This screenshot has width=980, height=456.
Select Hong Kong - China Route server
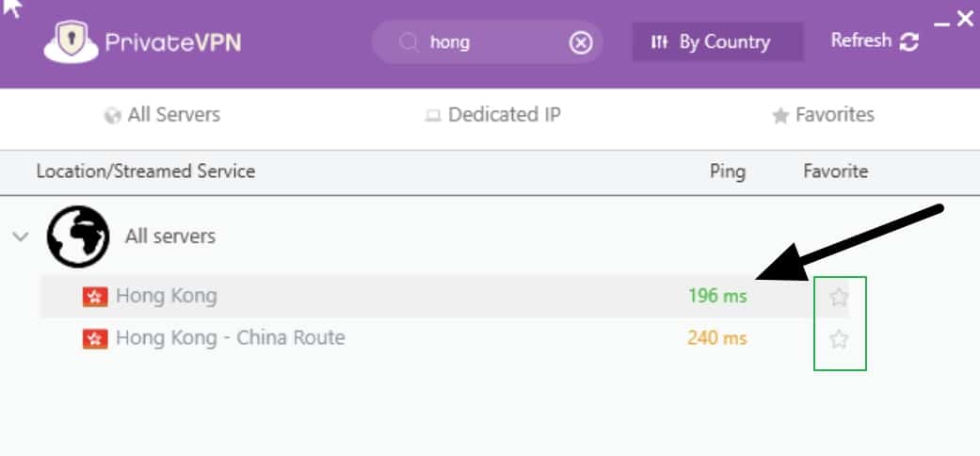[x=444, y=339]
